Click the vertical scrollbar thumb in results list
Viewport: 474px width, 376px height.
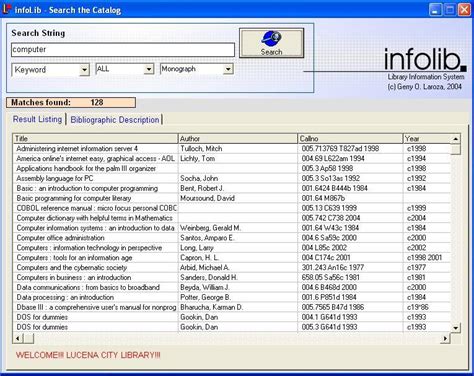click(455, 149)
